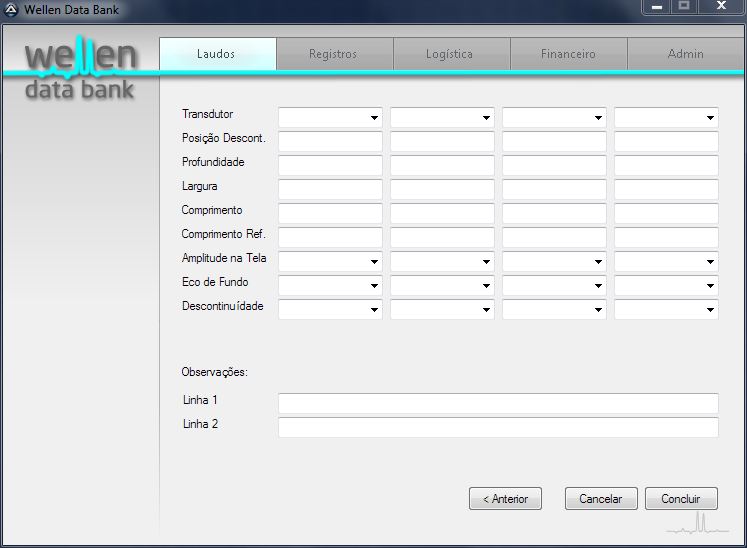Click the first Profundidade input field
Viewport: 747px width, 548px height.
(x=330, y=165)
